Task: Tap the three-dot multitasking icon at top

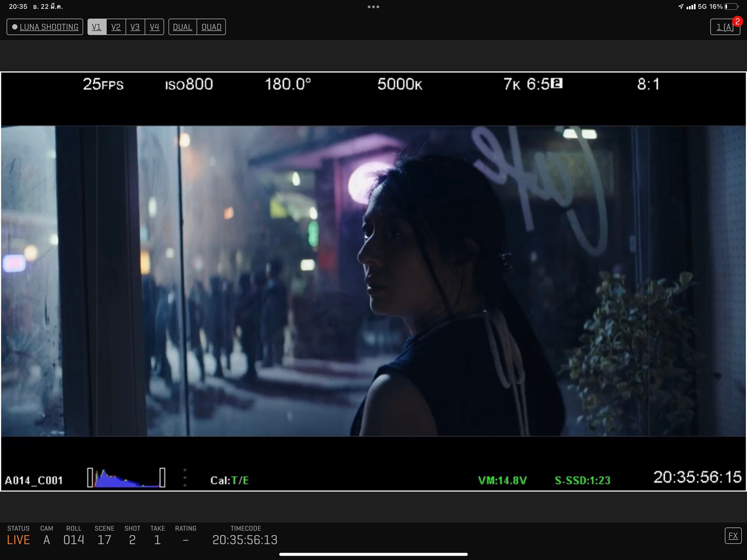Action: [x=373, y=7]
